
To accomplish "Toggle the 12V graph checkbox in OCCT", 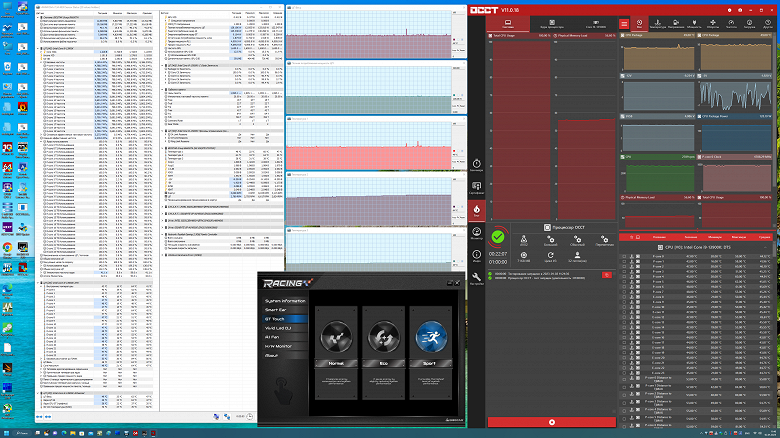I will (623, 76).
